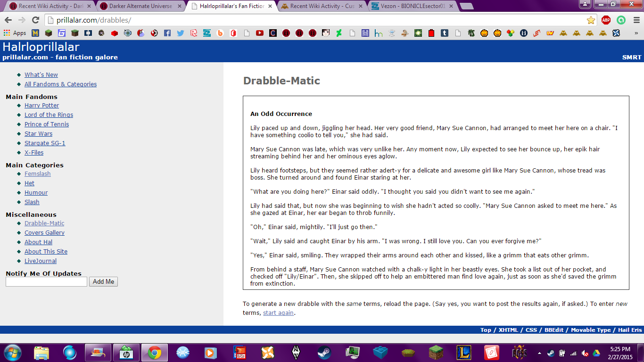Open the Roblox bookmark icon

click(x=193, y=33)
